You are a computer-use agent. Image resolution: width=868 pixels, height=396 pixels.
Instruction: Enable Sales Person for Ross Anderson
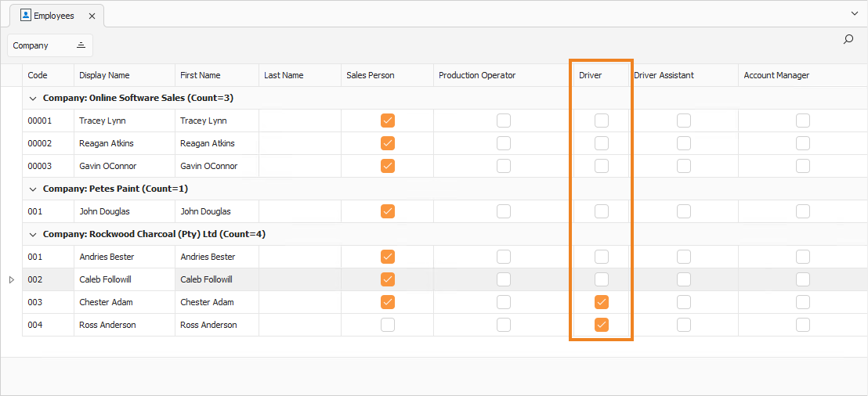388,325
